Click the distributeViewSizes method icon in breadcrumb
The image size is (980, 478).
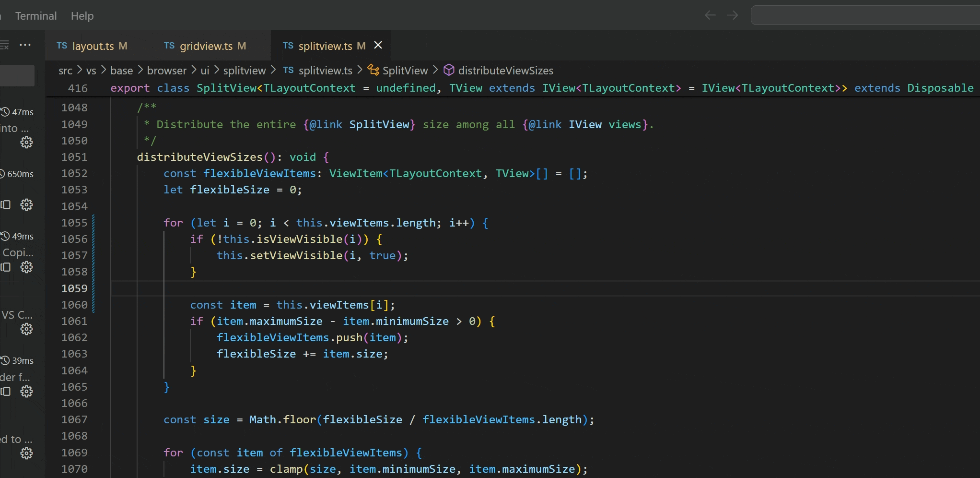point(449,70)
